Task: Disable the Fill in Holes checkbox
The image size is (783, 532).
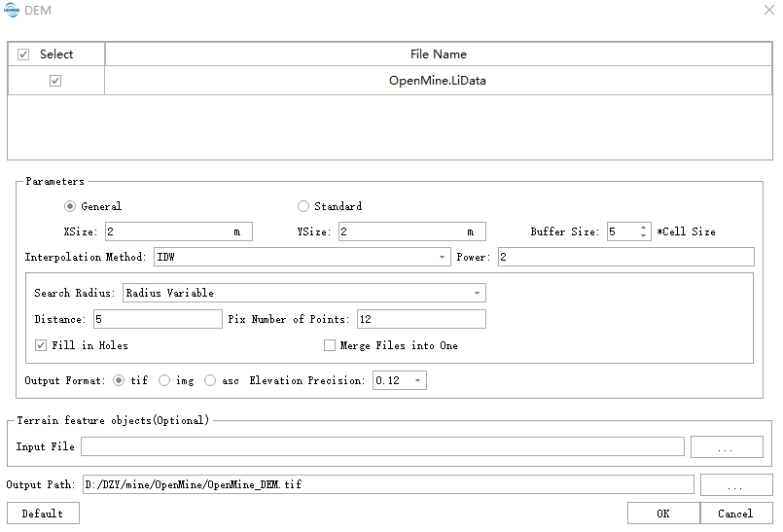Action: click(41, 345)
